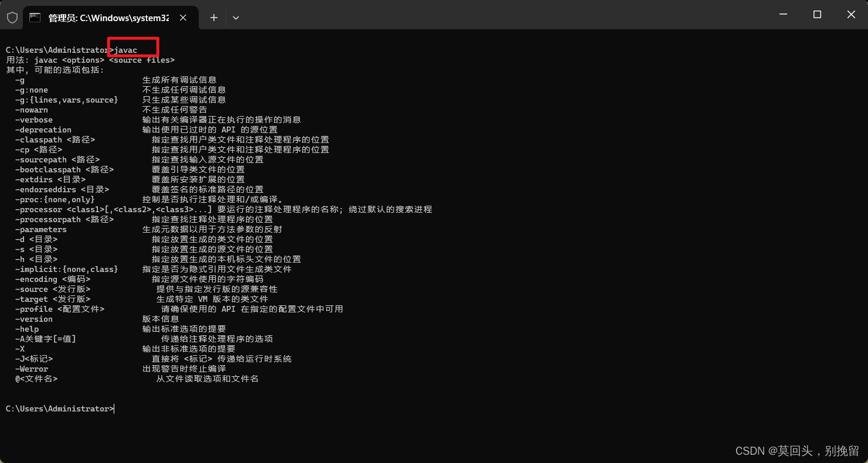Close the command prompt tab
This screenshot has width=868, height=463.
[183, 18]
